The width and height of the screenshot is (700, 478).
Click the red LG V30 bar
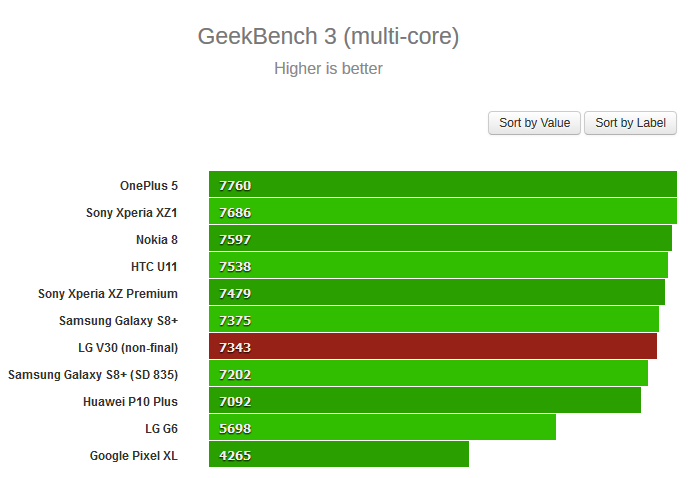tap(433, 347)
